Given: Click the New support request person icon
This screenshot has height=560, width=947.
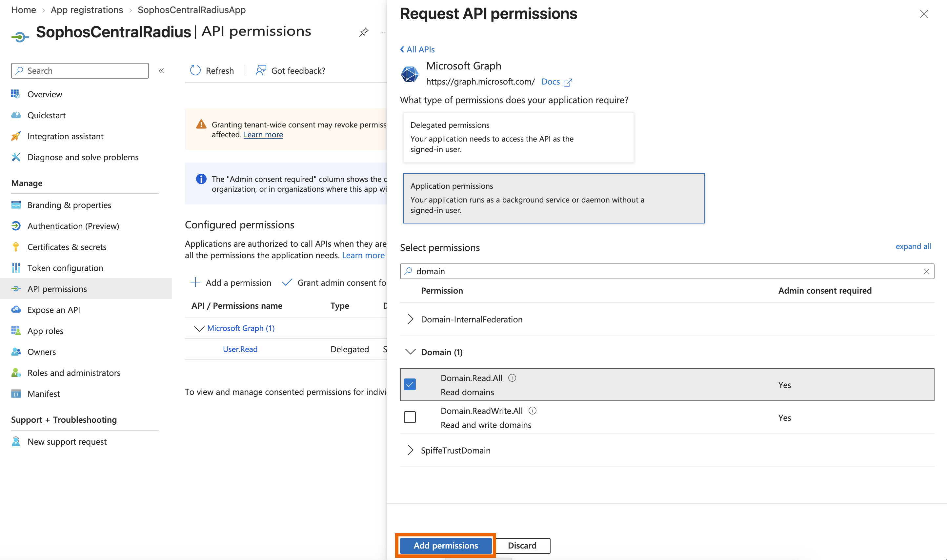Looking at the screenshot, I should tap(16, 441).
